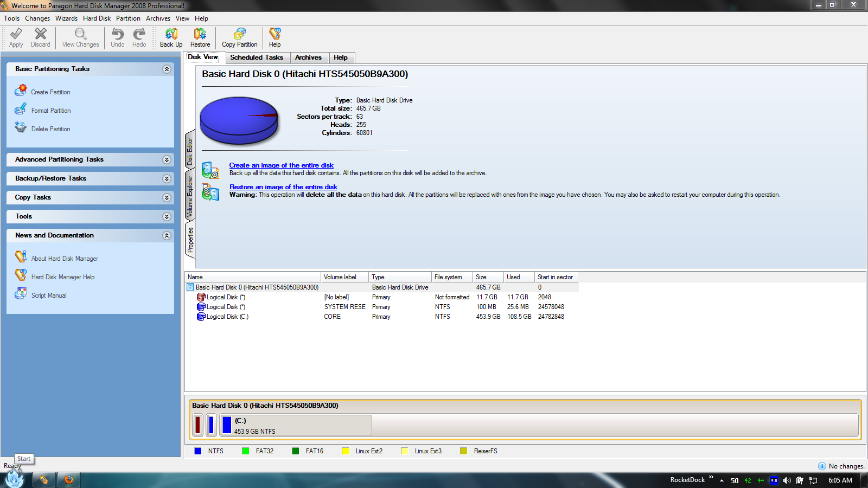This screenshot has width=868, height=488.
Task: Click the create disk image icon
Action: point(210,170)
